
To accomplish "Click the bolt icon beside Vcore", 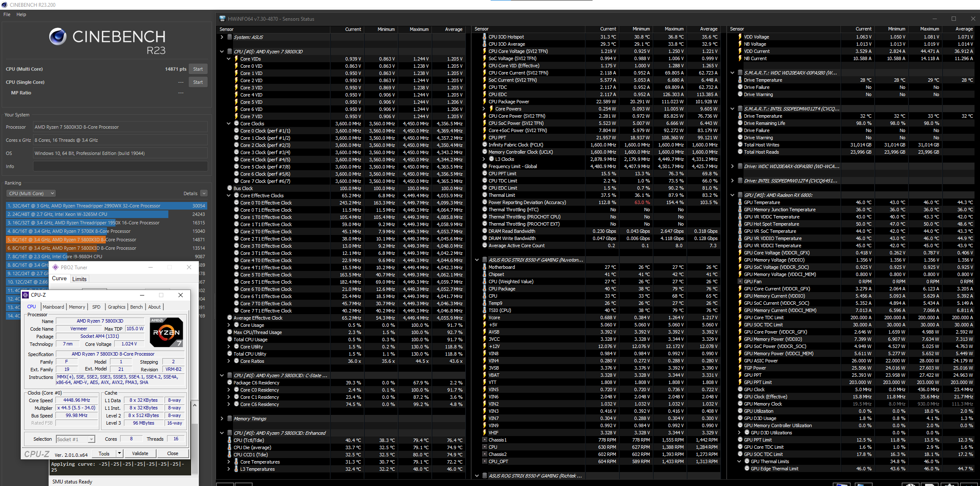I will (x=485, y=318).
